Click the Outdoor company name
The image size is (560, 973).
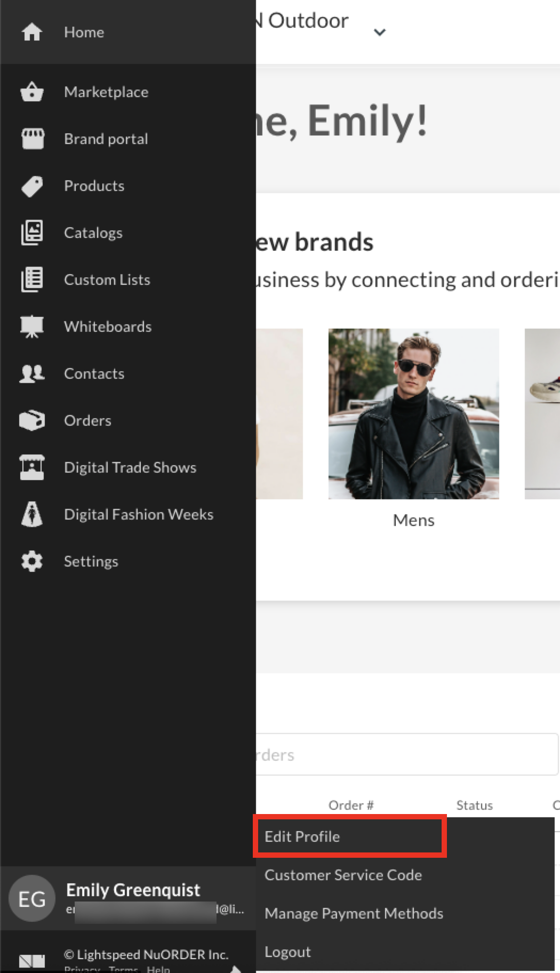pos(302,20)
